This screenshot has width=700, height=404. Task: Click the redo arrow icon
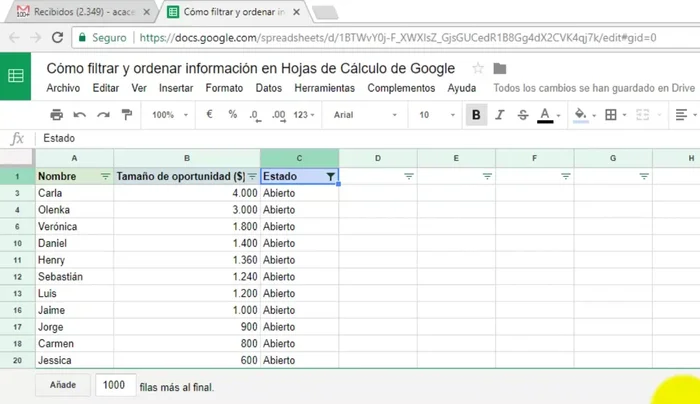[103, 115]
